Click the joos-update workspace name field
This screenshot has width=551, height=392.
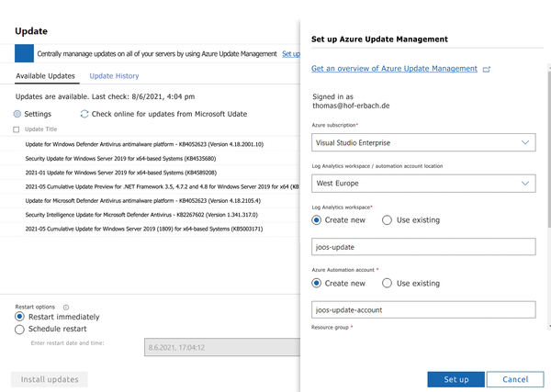423,247
